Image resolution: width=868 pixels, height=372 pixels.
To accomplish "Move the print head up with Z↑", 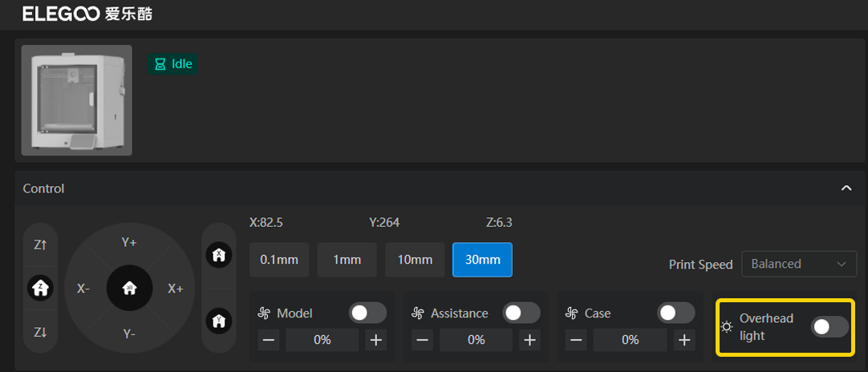I will pyautogui.click(x=40, y=245).
